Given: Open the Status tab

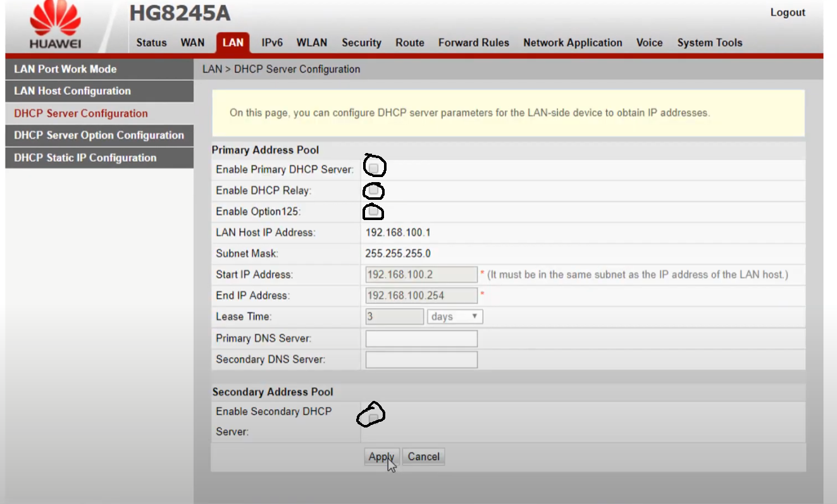Looking at the screenshot, I should pos(152,43).
